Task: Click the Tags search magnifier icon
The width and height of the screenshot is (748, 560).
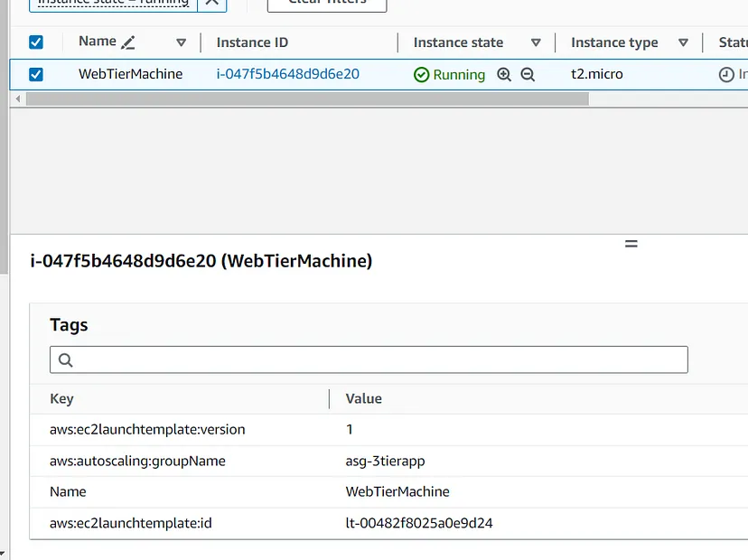Action: pos(65,360)
